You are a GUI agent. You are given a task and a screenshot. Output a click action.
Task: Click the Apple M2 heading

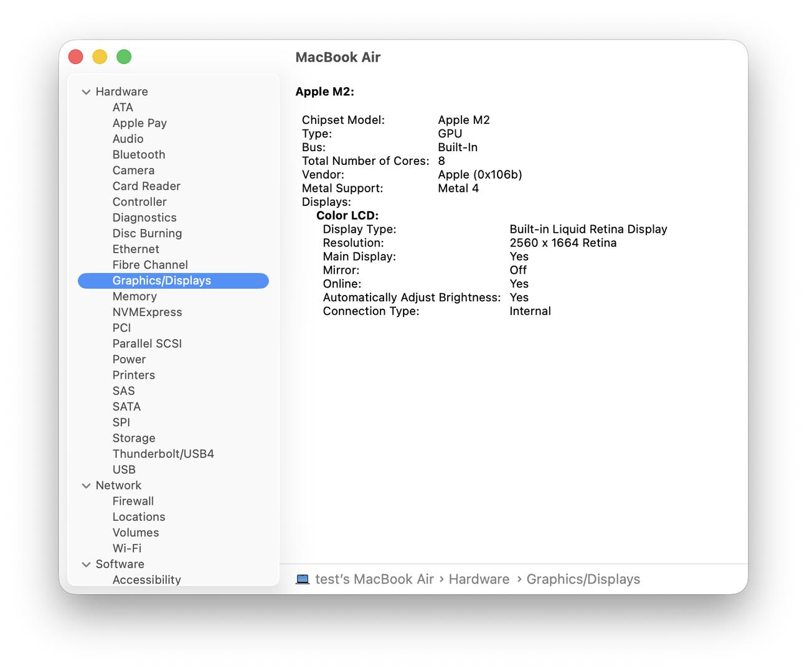[324, 91]
